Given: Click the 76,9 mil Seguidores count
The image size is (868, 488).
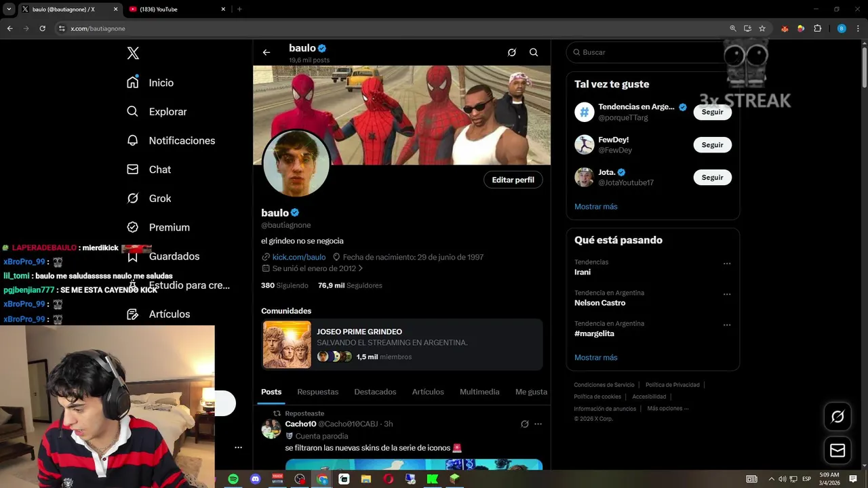Looking at the screenshot, I should [350, 285].
